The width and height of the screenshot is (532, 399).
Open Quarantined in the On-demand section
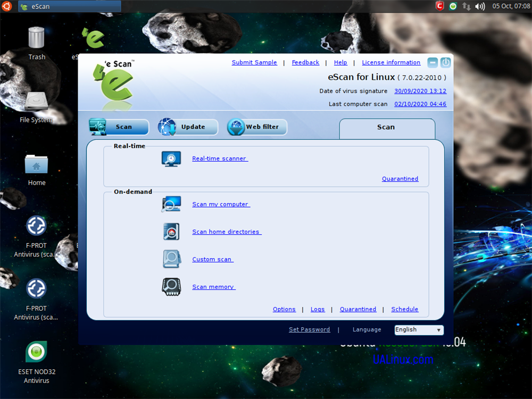coord(358,309)
